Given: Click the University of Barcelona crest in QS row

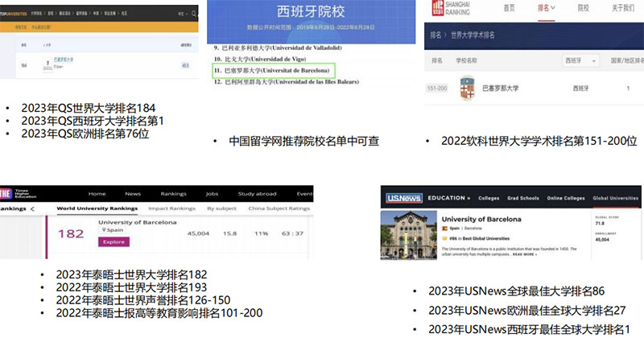Looking at the screenshot, I should [x=47, y=64].
